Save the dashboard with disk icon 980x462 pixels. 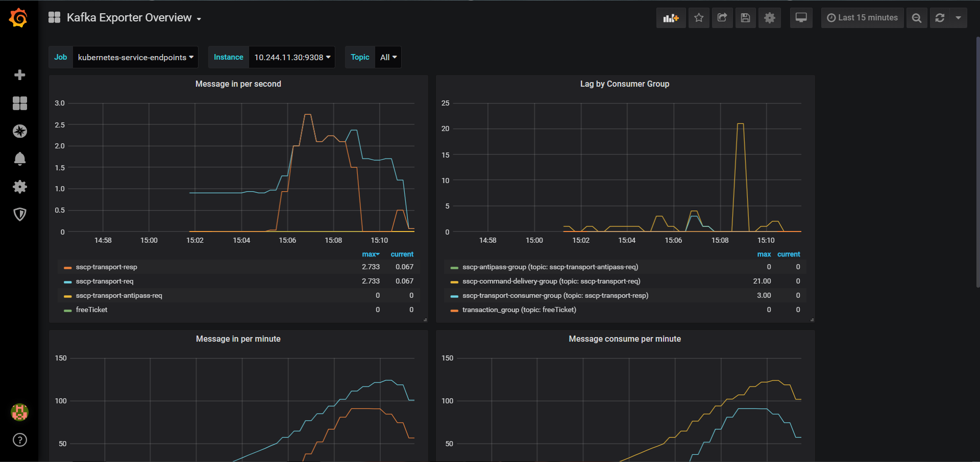click(x=746, y=18)
